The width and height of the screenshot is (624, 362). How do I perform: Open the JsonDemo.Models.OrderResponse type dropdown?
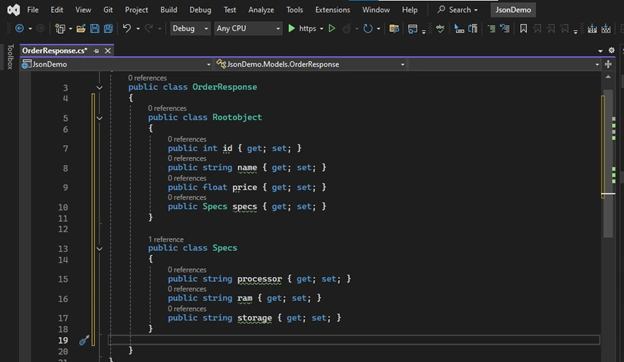point(310,64)
